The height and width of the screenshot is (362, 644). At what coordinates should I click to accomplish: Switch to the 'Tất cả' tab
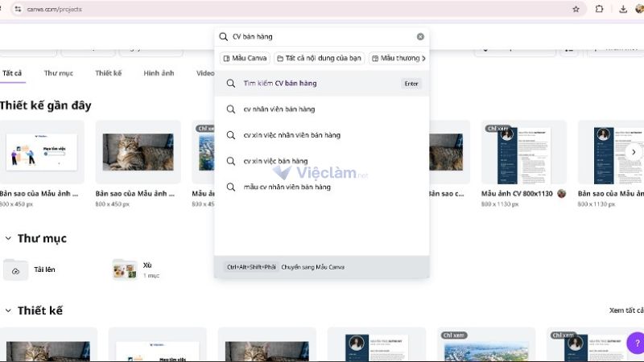point(12,73)
